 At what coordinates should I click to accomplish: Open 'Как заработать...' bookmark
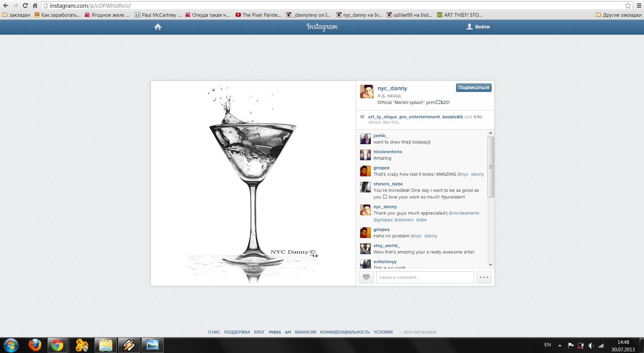pyautogui.click(x=57, y=15)
